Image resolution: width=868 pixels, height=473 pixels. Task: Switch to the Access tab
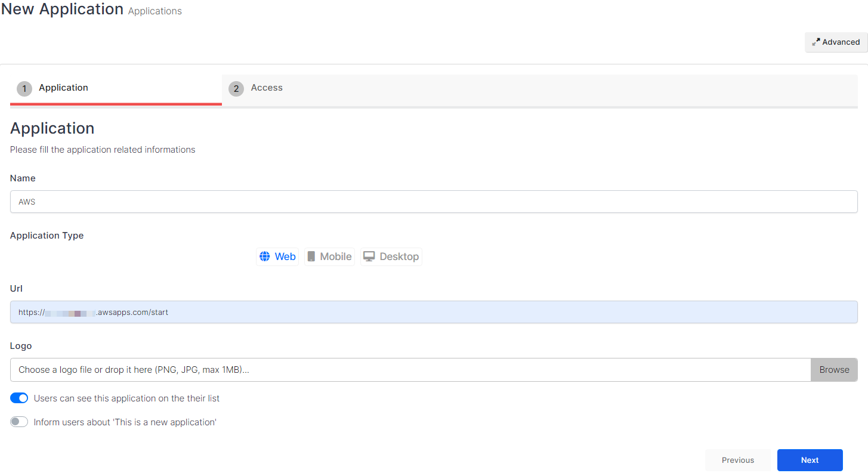pos(267,88)
